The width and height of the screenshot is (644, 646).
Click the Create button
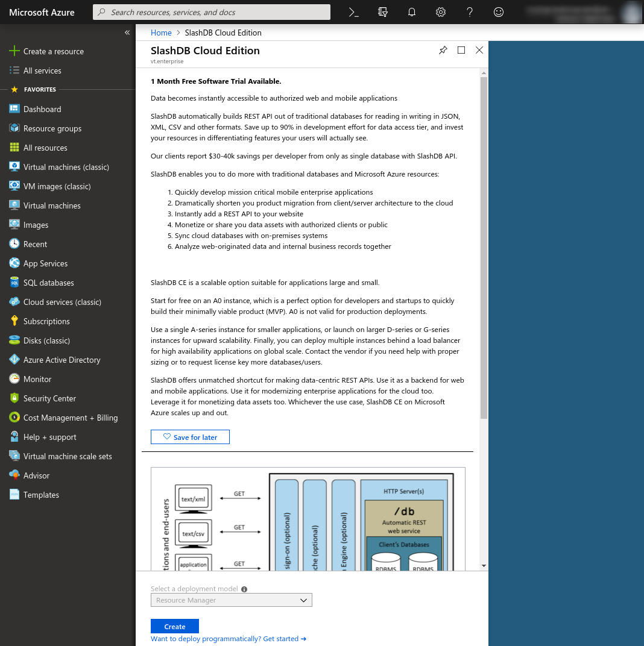click(175, 626)
